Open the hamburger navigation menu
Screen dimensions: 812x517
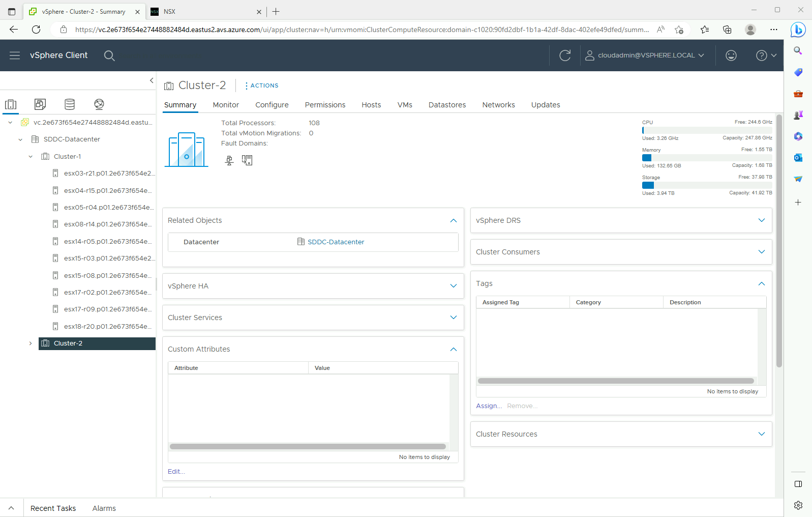[x=15, y=55]
